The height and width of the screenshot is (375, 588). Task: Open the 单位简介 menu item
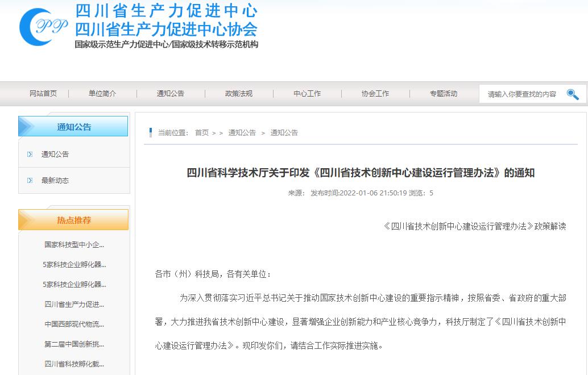102,94
